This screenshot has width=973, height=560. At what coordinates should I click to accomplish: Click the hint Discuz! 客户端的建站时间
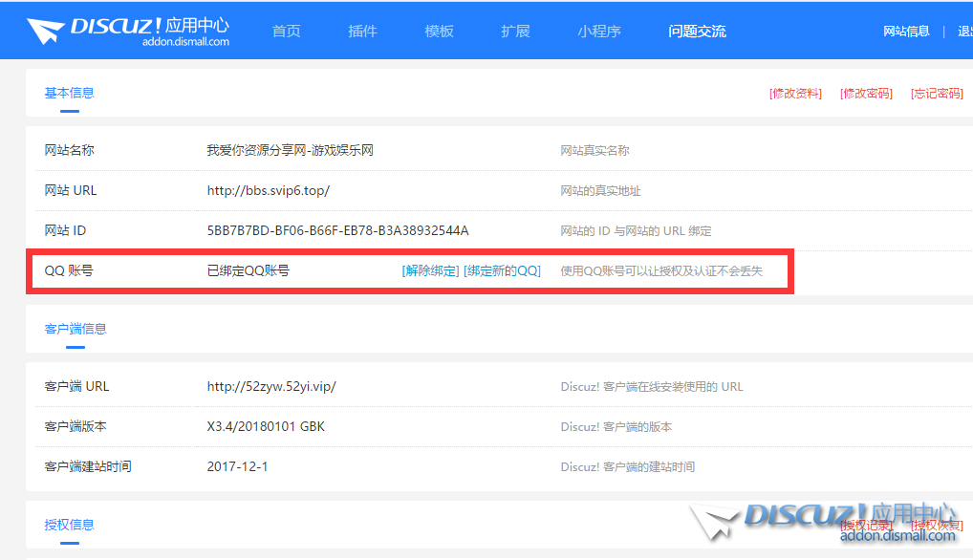[x=627, y=467]
